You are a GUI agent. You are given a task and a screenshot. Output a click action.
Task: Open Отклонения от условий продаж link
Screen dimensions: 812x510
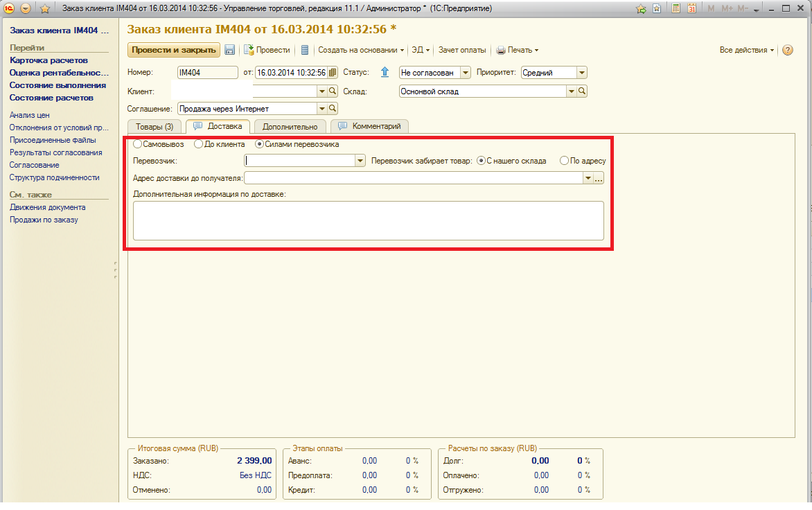point(59,127)
